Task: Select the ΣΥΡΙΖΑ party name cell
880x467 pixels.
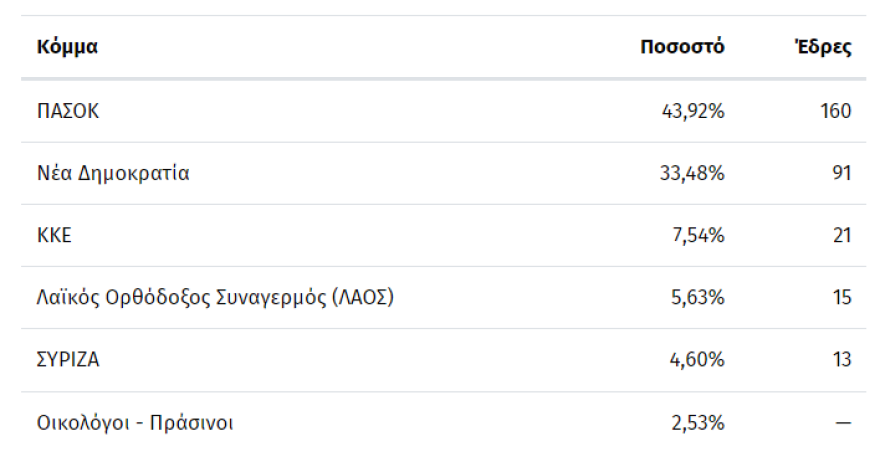Action: coord(68,360)
